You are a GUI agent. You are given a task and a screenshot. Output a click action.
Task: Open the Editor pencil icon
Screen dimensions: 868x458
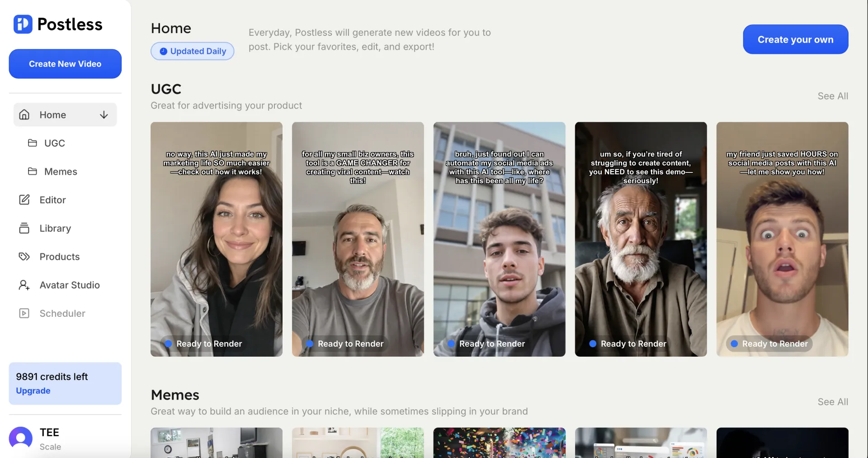point(24,200)
